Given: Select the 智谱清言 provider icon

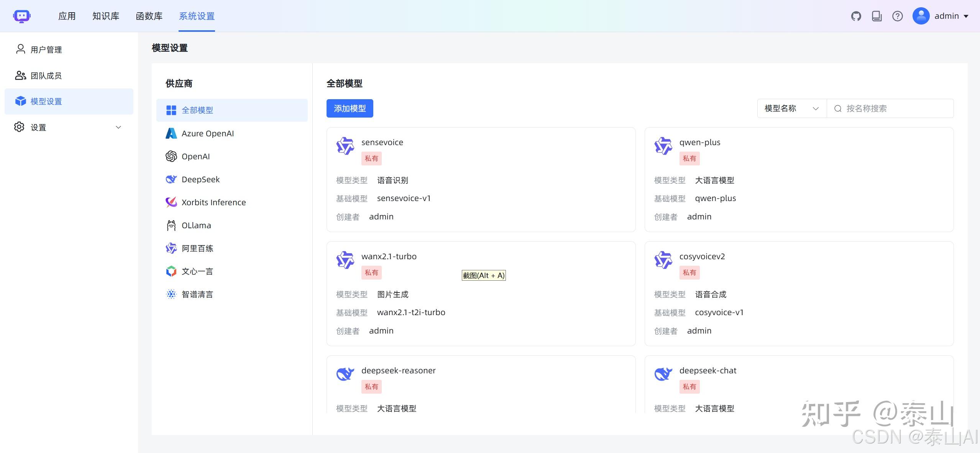Looking at the screenshot, I should [171, 294].
